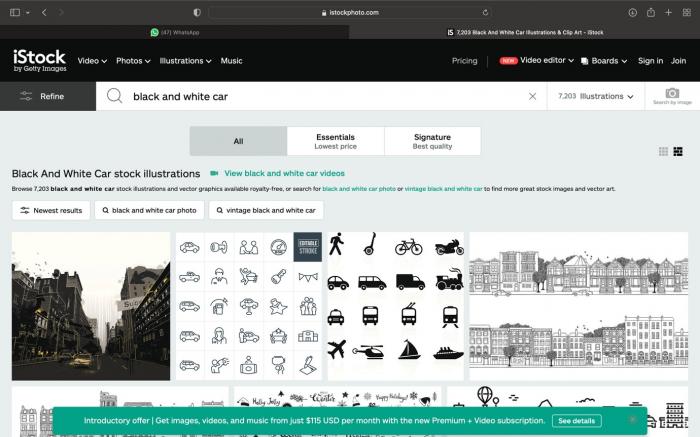
Task: Expand the Boards dropdown
Action: pyautogui.click(x=604, y=61)
